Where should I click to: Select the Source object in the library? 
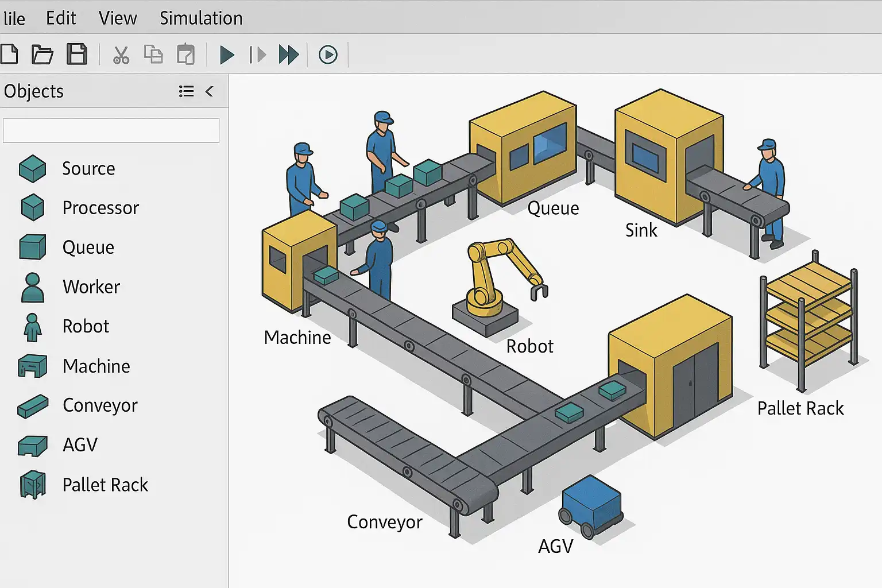pos(88,169)
